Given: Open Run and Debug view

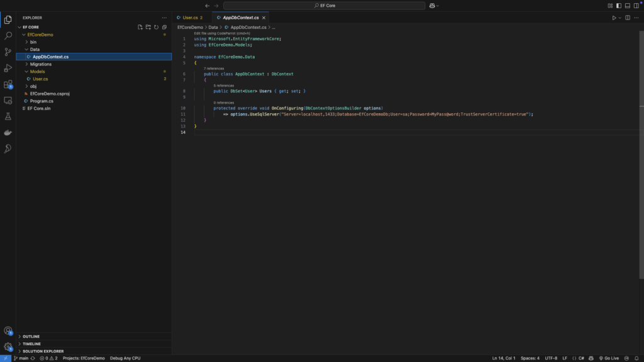Looking at the screenshot, I should coord(8,68).
